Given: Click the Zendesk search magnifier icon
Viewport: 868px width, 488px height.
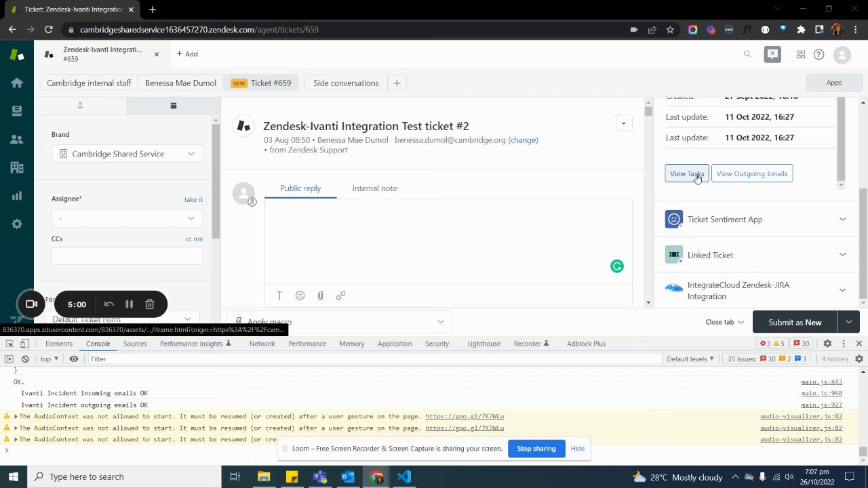Looking at the screenshot, I should [x=747, y=54].
